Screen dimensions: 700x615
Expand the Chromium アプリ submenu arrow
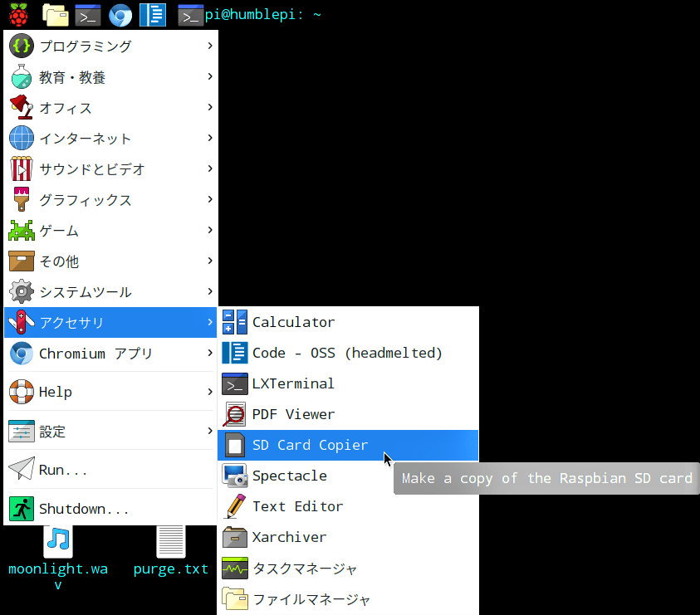pos(210,353)
